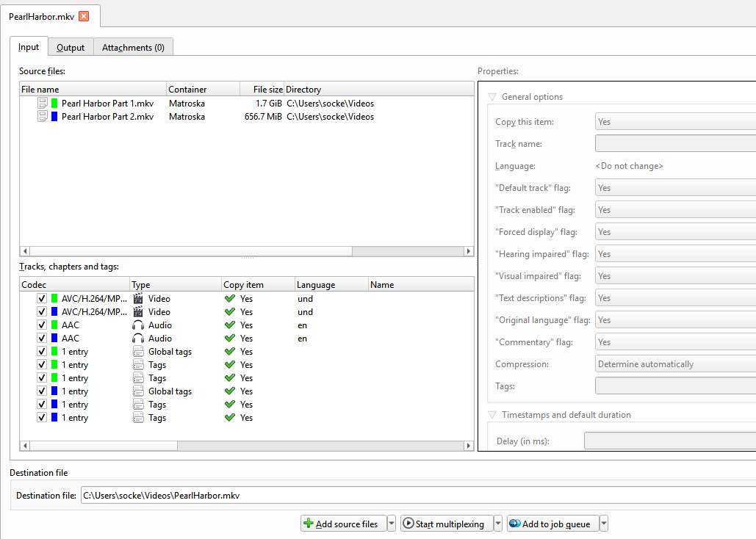This screenshot has width=756, height=539.
Task: Collapse the General options section
Action: (492, 97)
